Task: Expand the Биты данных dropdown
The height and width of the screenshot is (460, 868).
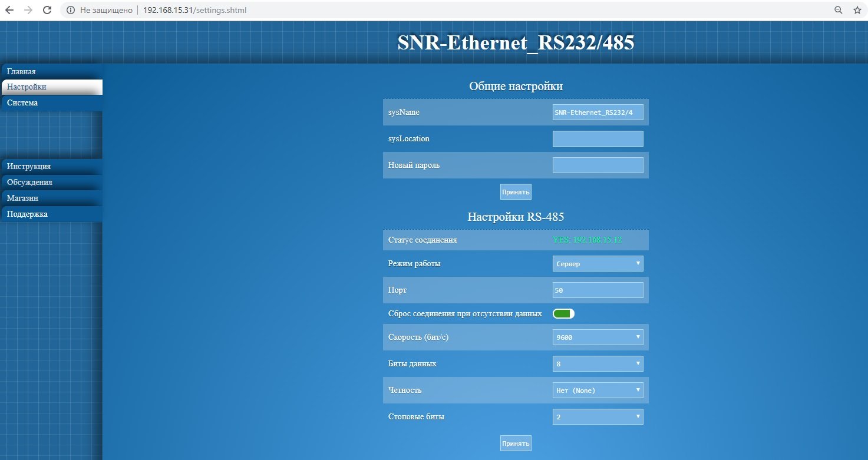Action: coord(598,364)
